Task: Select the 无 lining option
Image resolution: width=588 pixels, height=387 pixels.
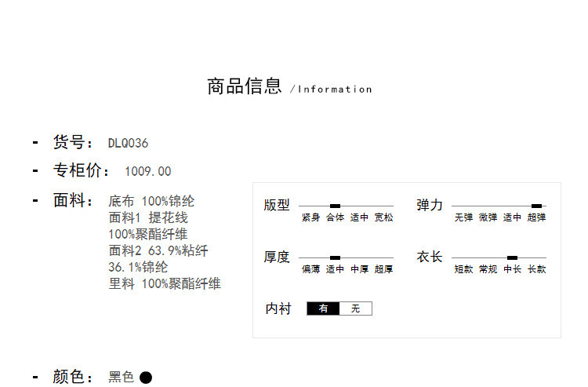Action: [x=355, y=309]
